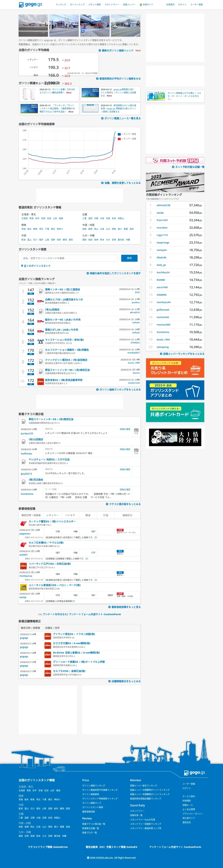Flag the ash091 price post
Screen dimensions: 223x868
coord(87,559)
